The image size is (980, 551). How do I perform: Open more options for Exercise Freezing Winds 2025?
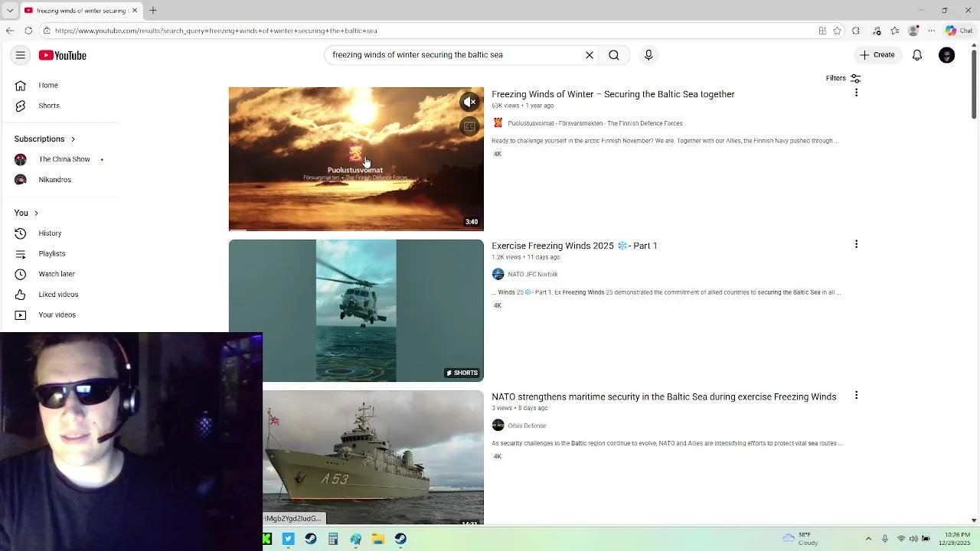[x=856, y=244]
